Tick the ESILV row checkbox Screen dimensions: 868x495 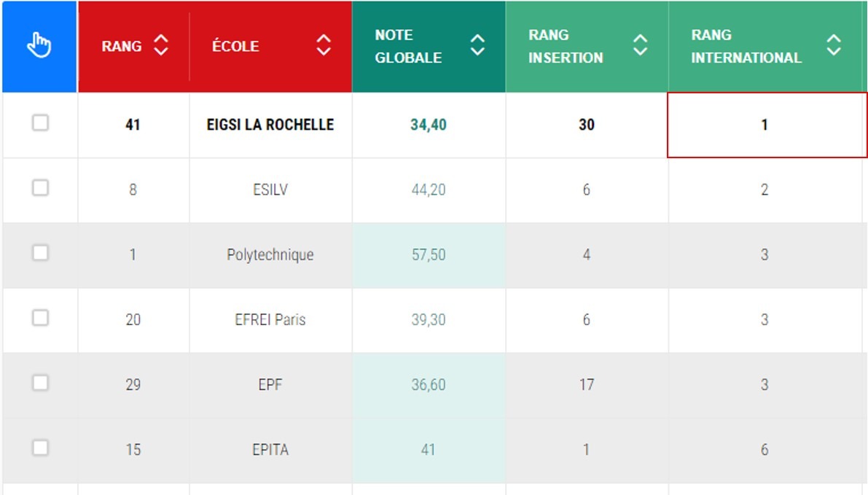(40, 187)
